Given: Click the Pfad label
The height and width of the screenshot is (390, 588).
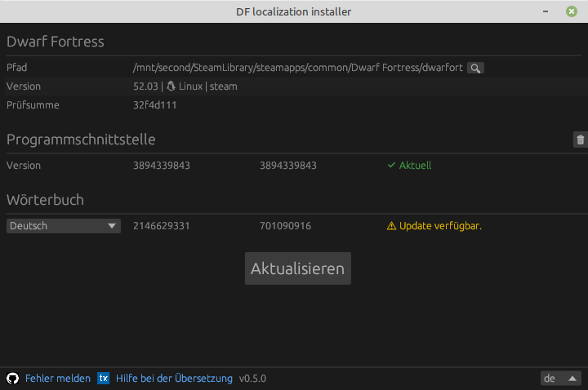Looking at the screenshot, I should coord(17,68).
